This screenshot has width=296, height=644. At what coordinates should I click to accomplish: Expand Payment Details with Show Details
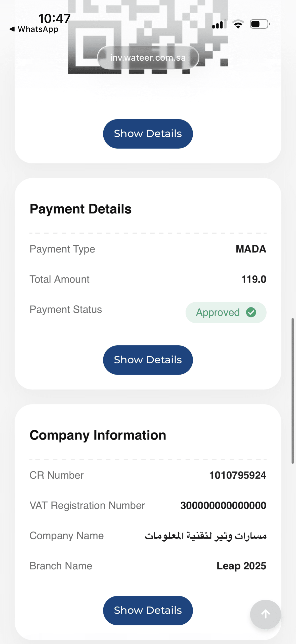coord(148,360)
